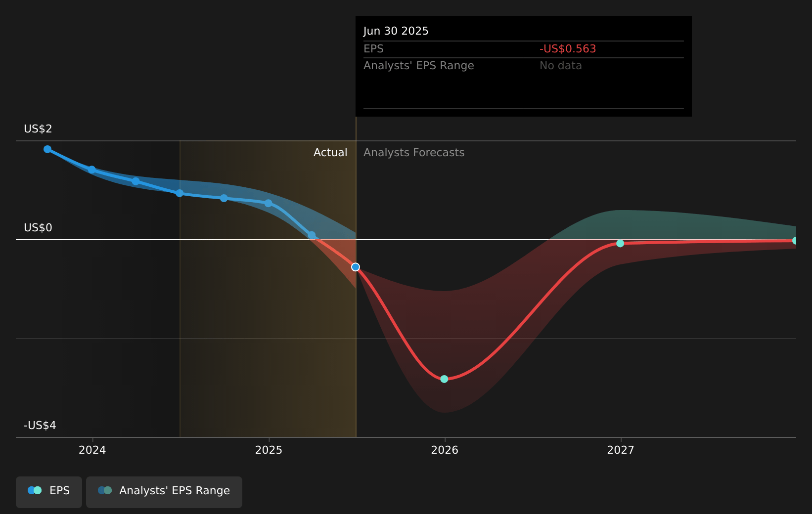Select the last actual EPS point above zero line
Screen dimensions: 812x514
(x=312, y=235)
